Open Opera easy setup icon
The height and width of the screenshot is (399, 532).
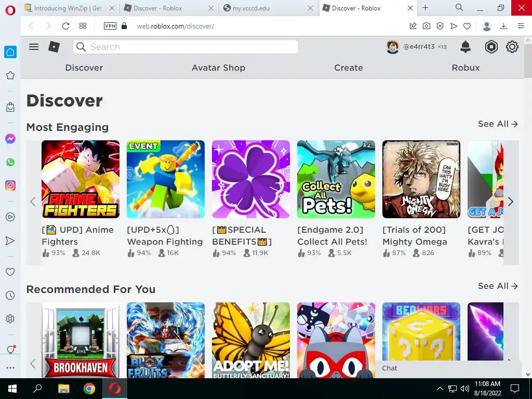[x=521, y=26]
